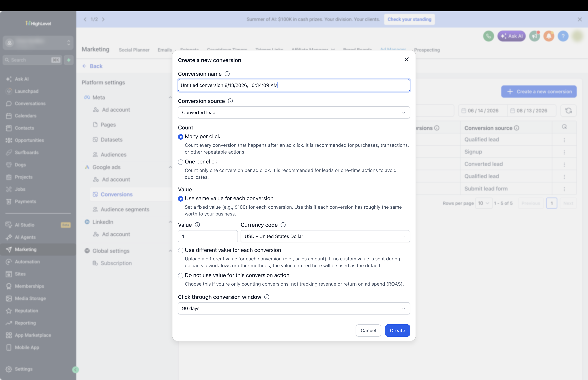
Task: Dismiss the Summer of AI banner
Action: coord(580,20)
